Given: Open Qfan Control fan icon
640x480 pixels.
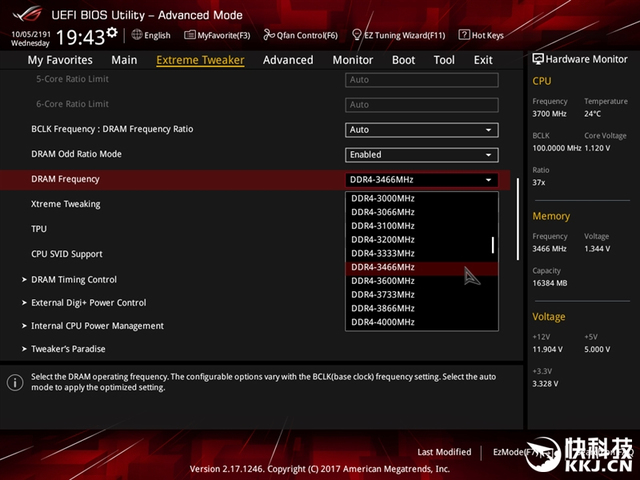Looking at the screenshot, I should [269, 35].
